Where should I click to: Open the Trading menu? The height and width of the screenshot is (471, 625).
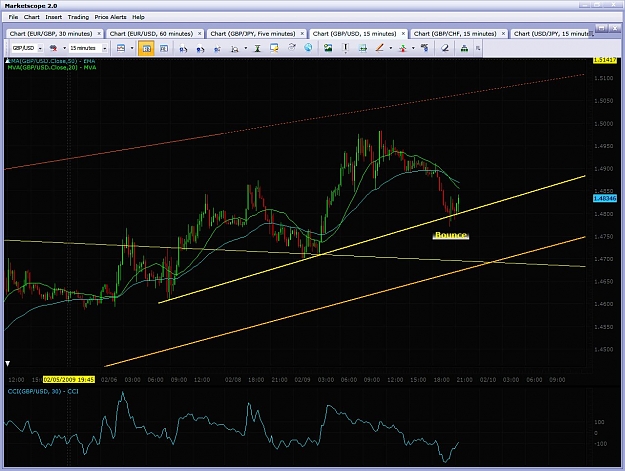[78, 17]
